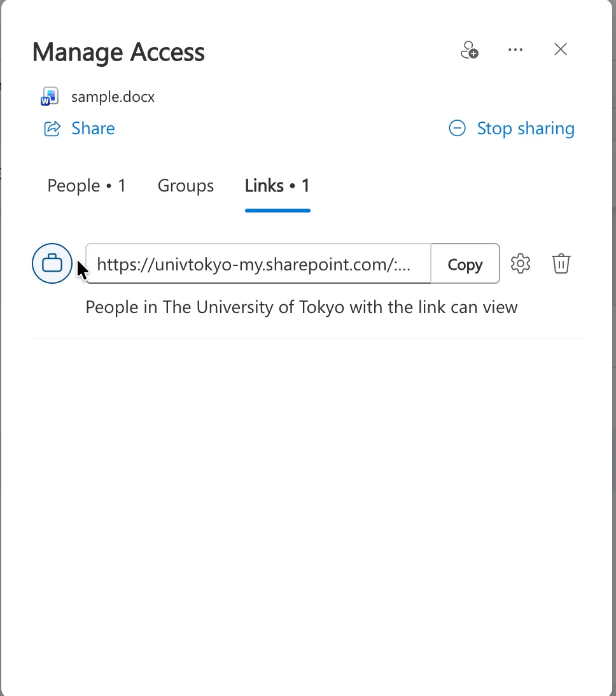
Task: Click the Stop sharing minus circle icon
Action: [457, 129]
